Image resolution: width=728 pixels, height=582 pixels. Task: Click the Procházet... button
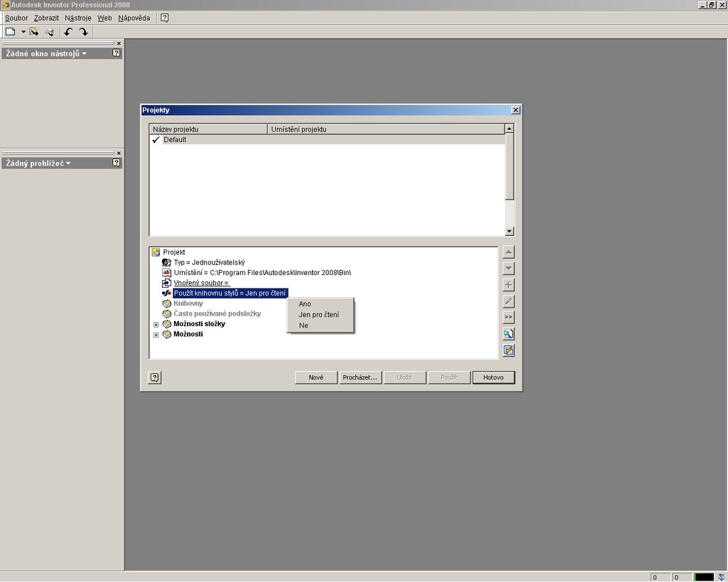click(359, 377)
